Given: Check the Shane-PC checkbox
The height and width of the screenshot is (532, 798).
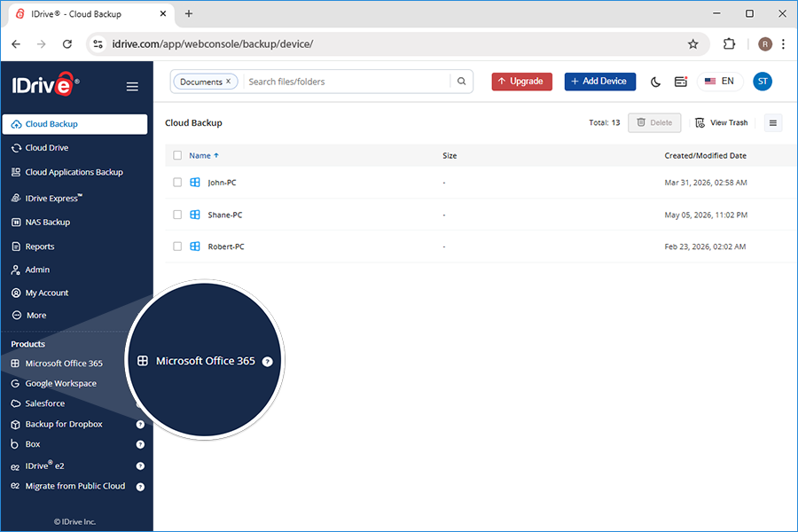Looking at the screenshot, I should [x=177, y=215].
